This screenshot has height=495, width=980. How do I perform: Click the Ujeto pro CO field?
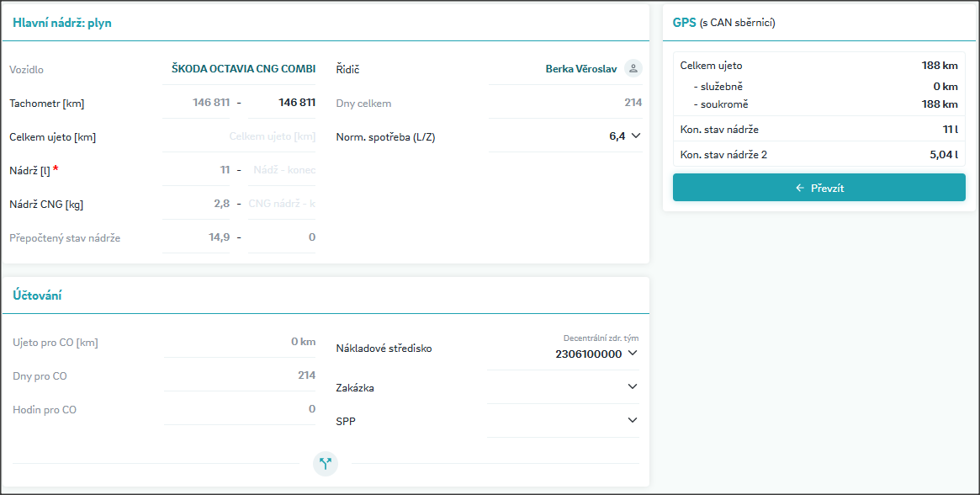pos(240,342)
